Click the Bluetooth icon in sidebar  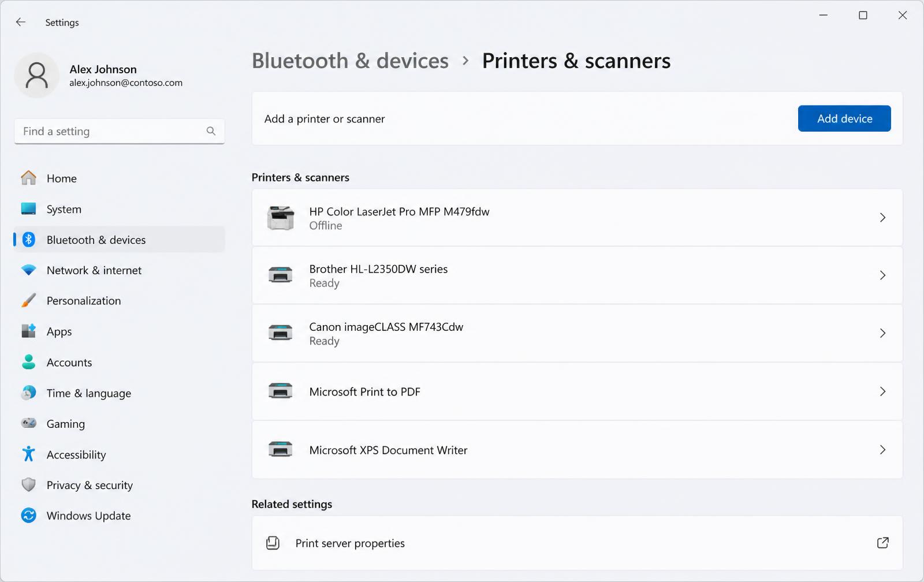[x=28, y=240]
